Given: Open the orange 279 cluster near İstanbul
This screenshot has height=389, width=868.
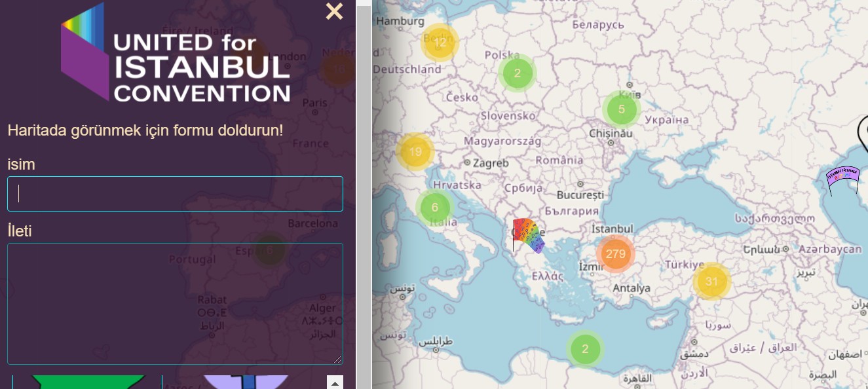Looking at the screenshot, I should [616, 253].
